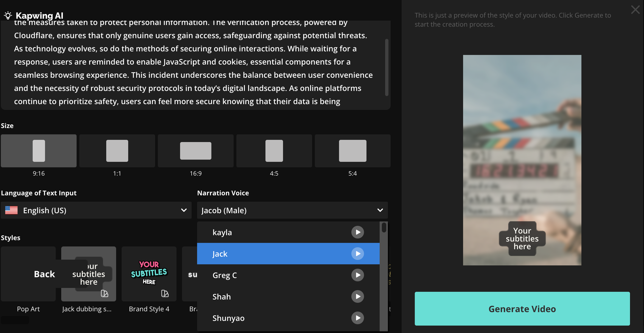Play a preview of the Shunyao voice

point(357,318)
